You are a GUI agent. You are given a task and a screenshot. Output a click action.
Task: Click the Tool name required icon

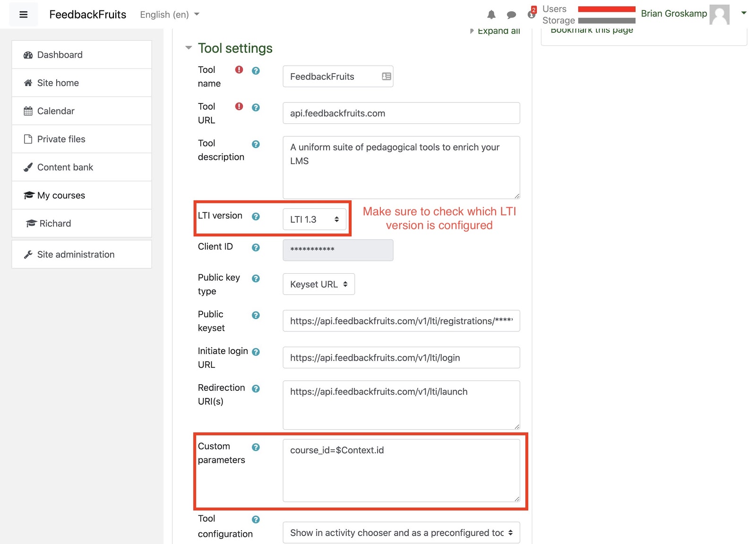[x=239, y=69]
